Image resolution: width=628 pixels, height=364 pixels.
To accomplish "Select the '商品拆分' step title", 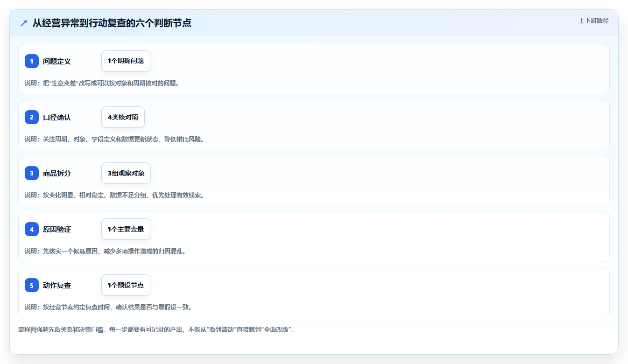I will click(57, 173).
